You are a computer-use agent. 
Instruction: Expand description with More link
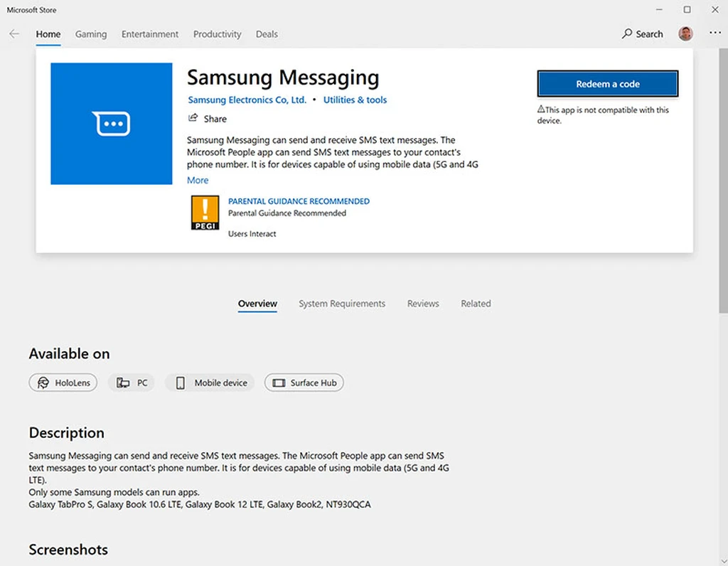click(198, 180)
